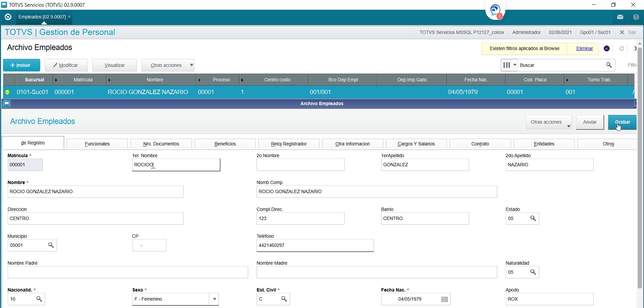644x308 pixels.
Task: Switch to the Funcionales tab
Action: click(x=97, y=144)
